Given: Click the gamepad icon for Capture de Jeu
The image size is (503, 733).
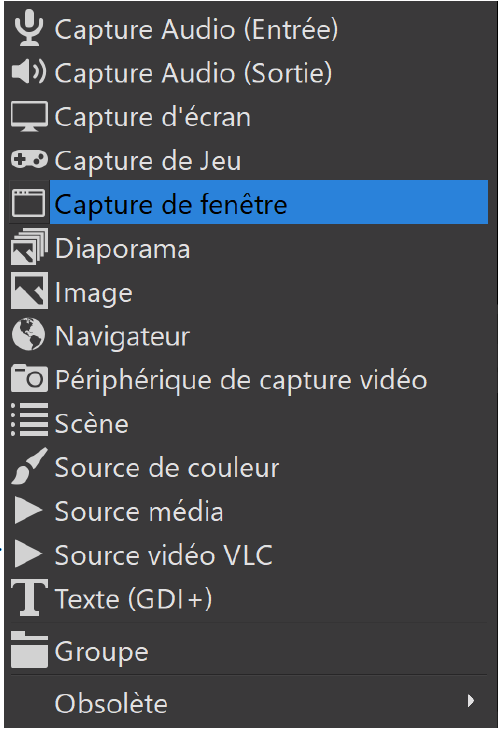Looking at the screenshot, I should point(29,159).
